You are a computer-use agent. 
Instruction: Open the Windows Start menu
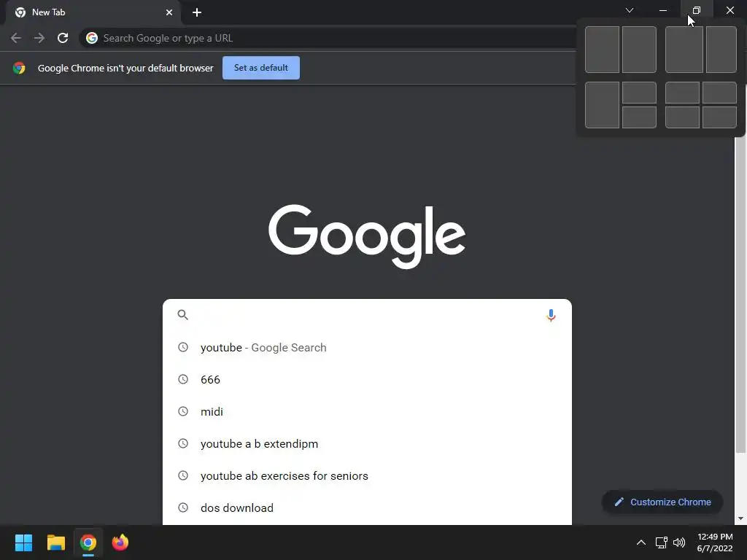[23, 542]
